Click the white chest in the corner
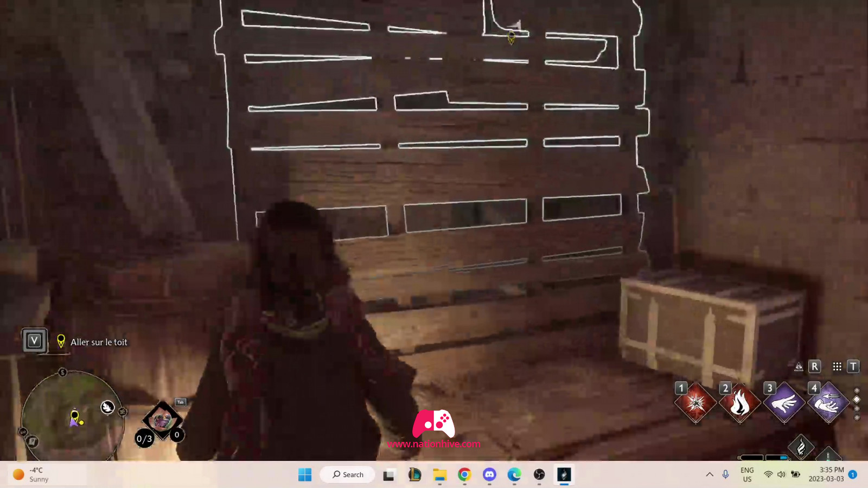868x488 pixels. pos(712,330)
